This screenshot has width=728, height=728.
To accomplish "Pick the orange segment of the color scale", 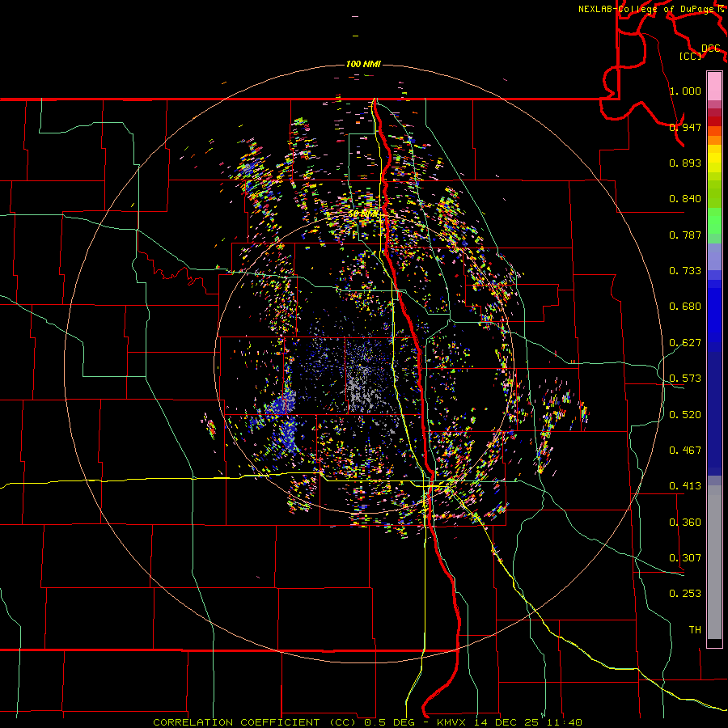I will pos(714,140).
